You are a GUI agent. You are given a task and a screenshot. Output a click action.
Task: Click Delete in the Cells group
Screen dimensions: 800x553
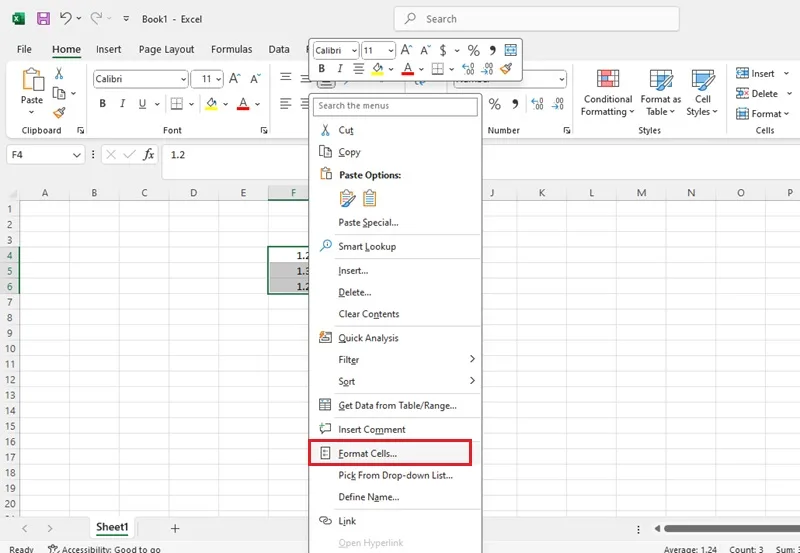(757, 93)
